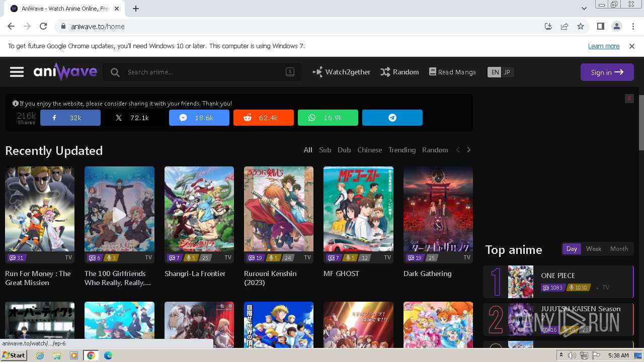Dismiss the Chrome update notification bar
This screenshot has height=362, width=644.
click(x=632, y=46)
